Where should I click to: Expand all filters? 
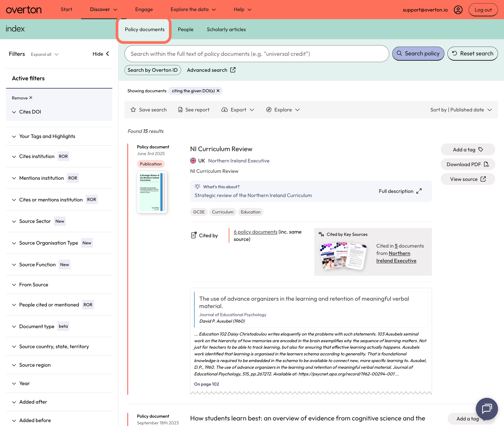(x=45, y=54)
